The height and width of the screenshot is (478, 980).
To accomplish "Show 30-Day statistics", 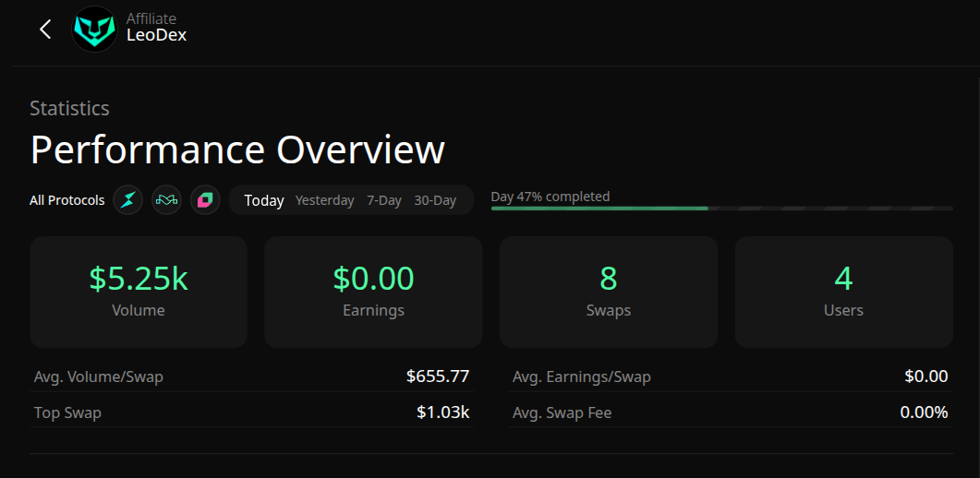I will 435,200.
